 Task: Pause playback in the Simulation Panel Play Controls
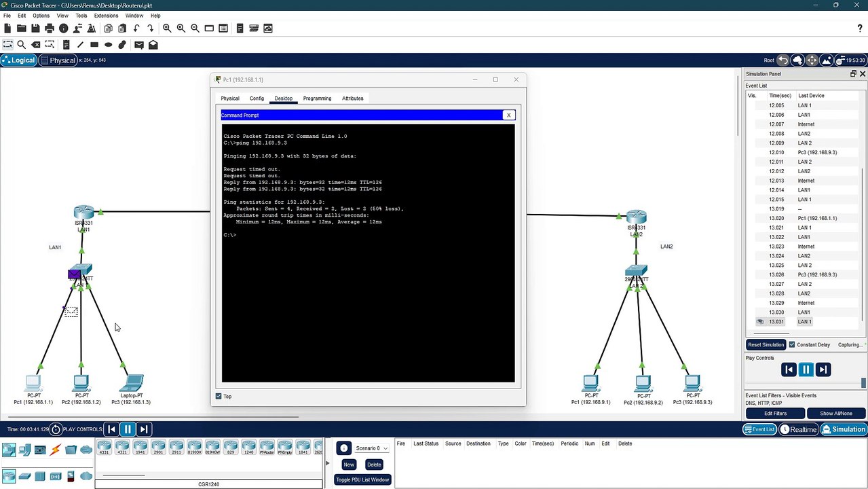click(x=806, y=369)
